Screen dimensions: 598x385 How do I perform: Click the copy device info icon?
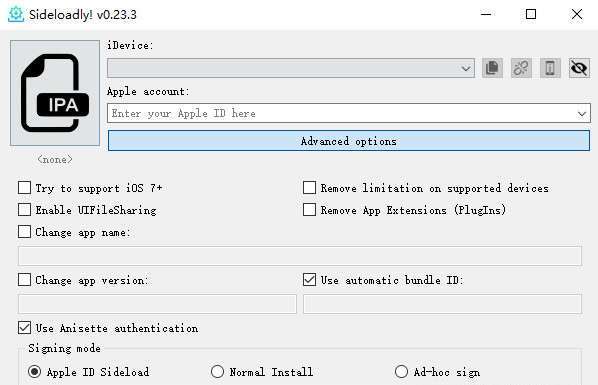(x=492, y=68)
